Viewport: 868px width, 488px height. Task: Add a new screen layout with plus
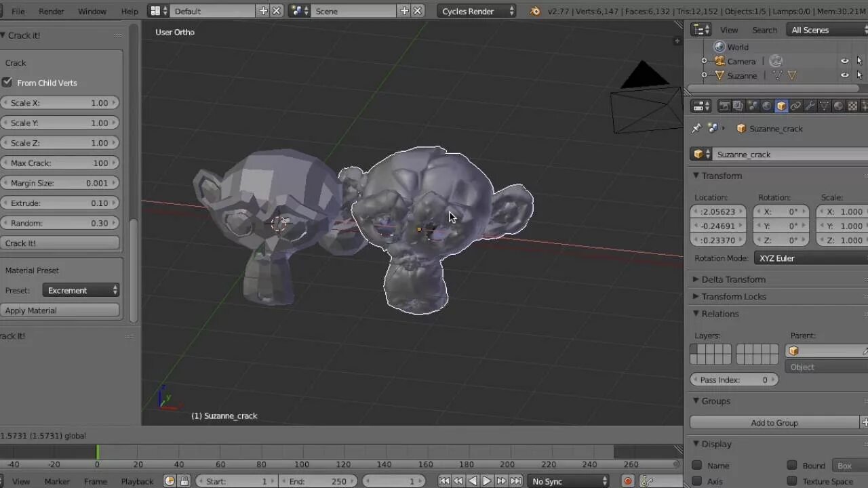[263, 11]
